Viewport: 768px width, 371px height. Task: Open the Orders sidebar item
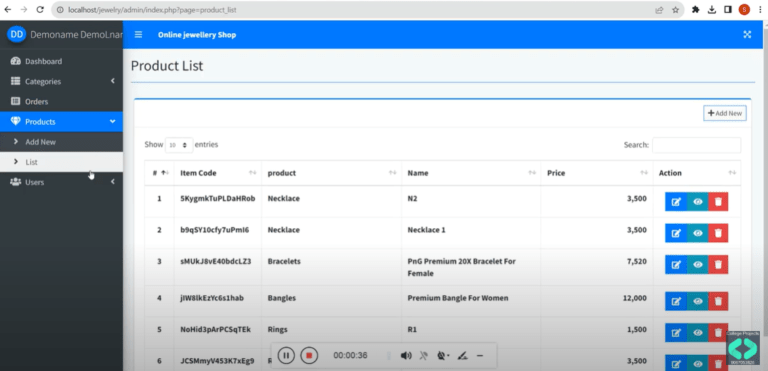click(x=61, y=101)
